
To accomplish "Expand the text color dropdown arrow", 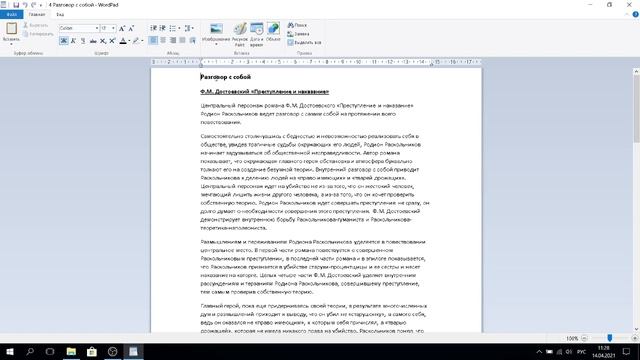I will (x=129, y=41).
